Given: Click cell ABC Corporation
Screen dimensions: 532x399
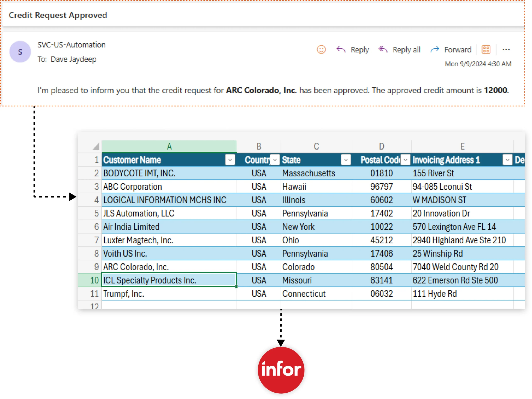Looking at the screenshot, I should [x=169, y=187].
